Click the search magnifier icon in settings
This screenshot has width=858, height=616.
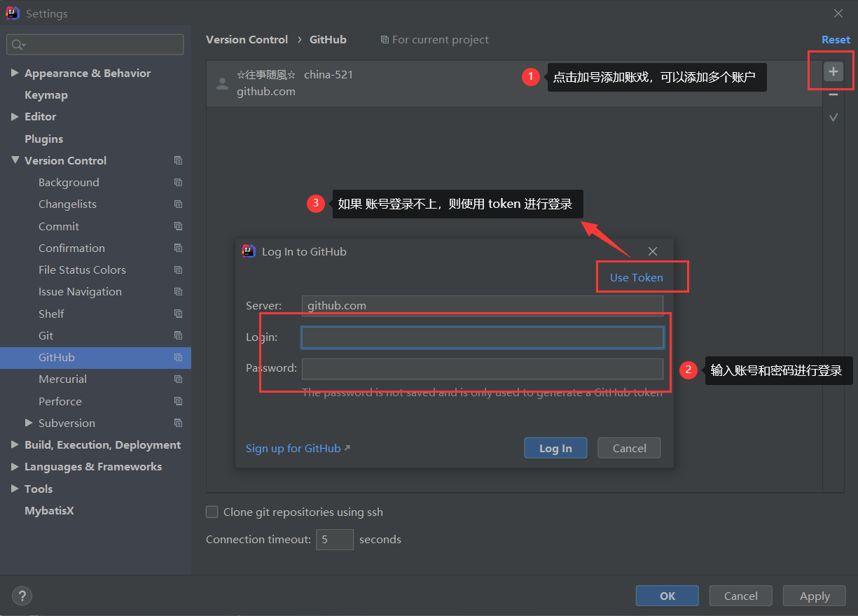[17, 45]
